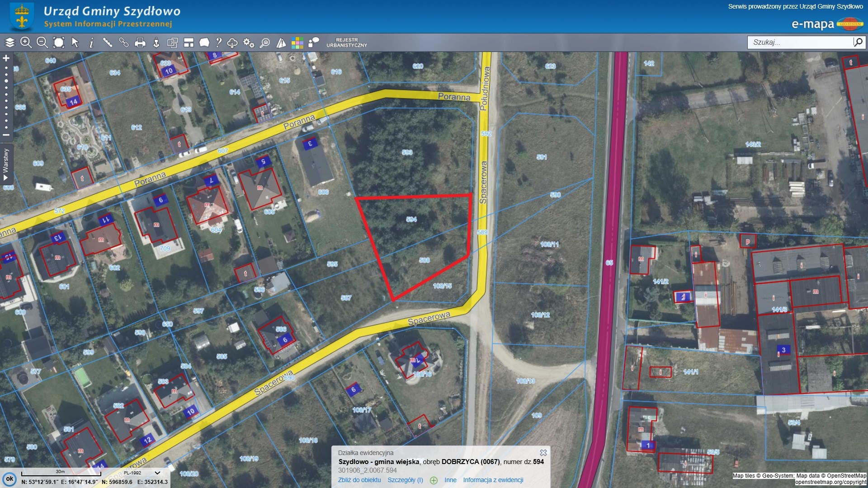Click the Zbliż do obiektu link
Viewport: 868px width, 488px height.
[x=359, y=480]
